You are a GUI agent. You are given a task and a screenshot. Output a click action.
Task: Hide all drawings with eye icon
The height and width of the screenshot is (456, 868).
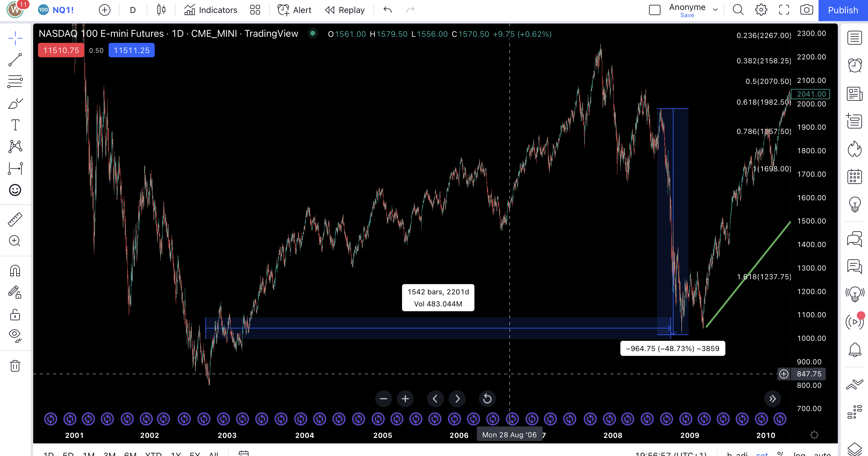[x=15, y=335]
